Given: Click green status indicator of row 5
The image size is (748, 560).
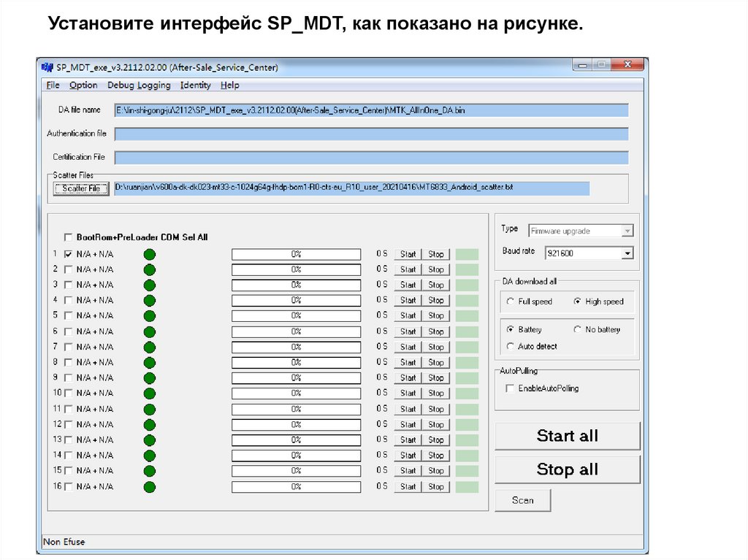Looking at the screenshot, I should click(x=149, y=315).
